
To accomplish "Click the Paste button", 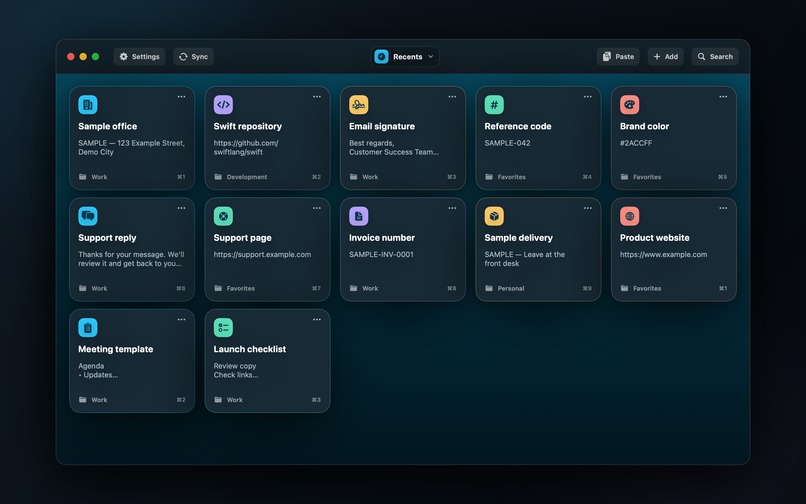I will [x=618, y=57].
